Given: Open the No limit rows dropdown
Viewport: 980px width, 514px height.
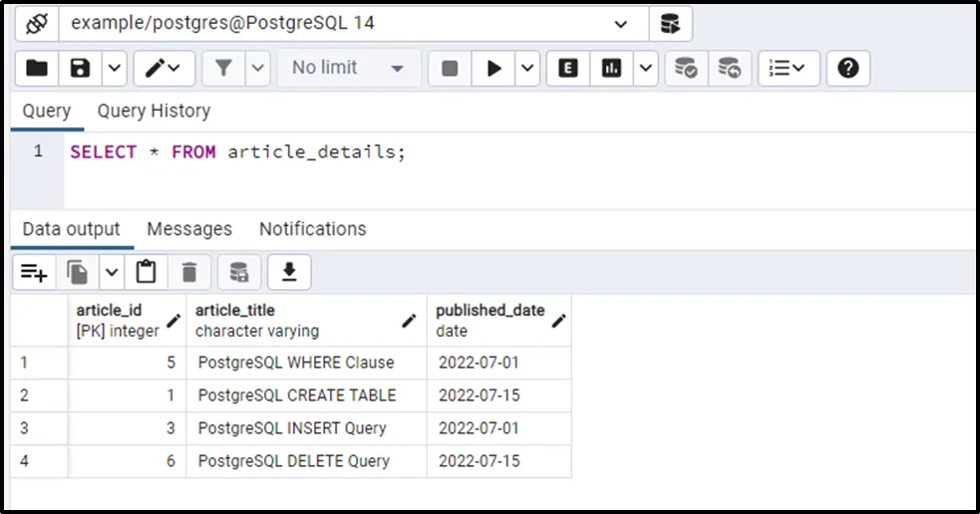Looking at the screenshot, I should coord(348,68).
